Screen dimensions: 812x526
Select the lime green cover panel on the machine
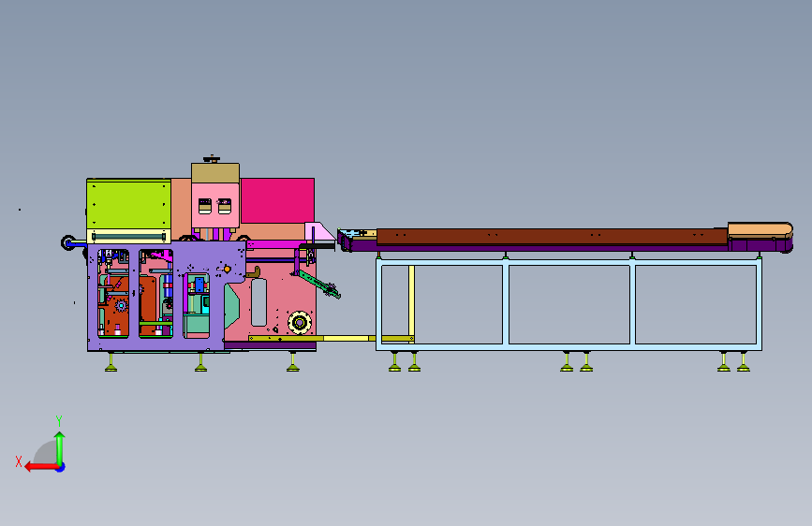[x=128, y=204]
